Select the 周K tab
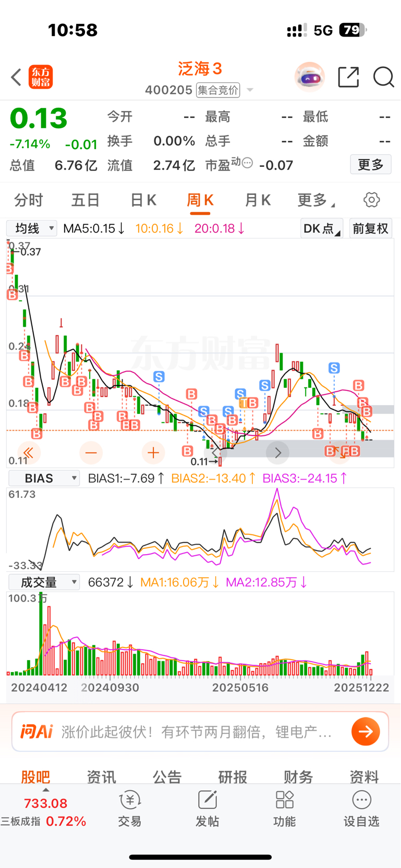This screenshot has height=868, width=401. tap(200, 200)
